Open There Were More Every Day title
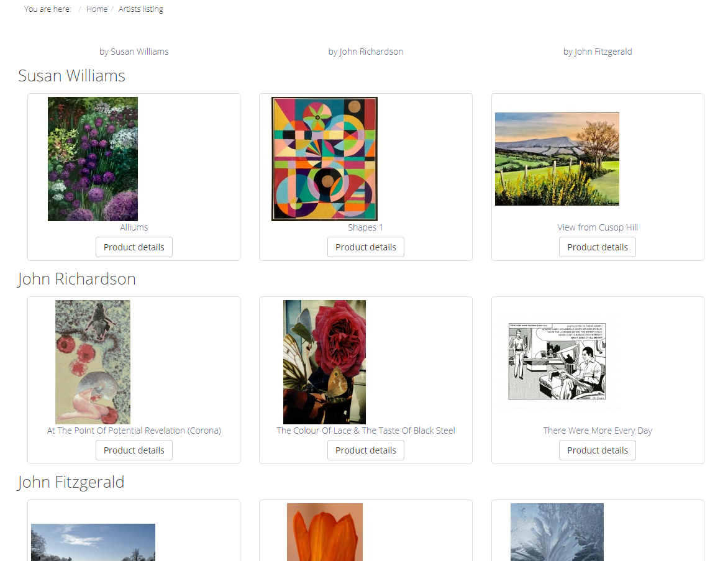 click(598, 431)
